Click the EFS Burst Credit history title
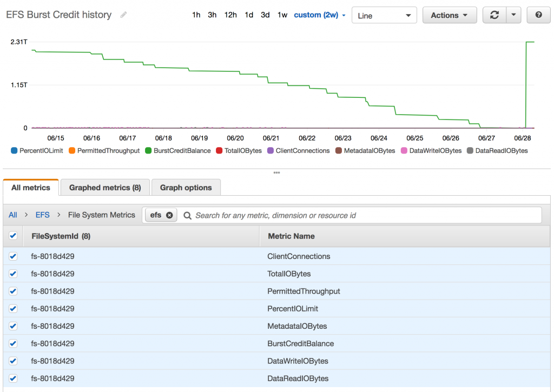This screenshot has width=554, height=392. pos(58,15)
